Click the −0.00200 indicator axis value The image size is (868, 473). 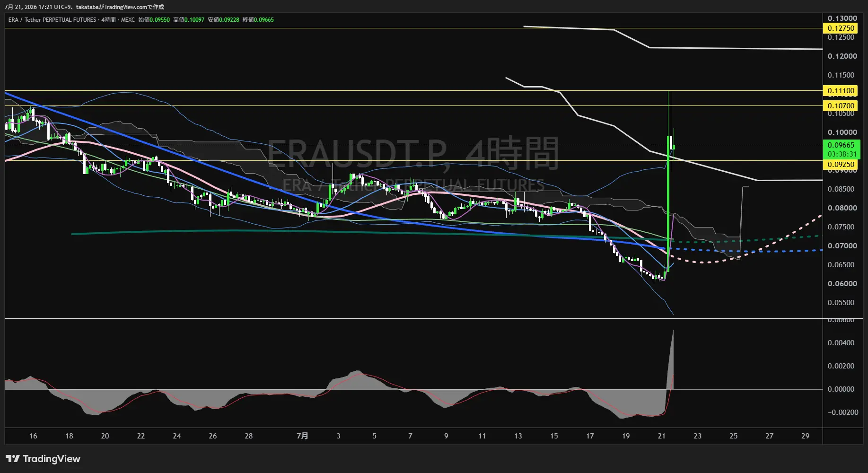click(x=843, y=412)
